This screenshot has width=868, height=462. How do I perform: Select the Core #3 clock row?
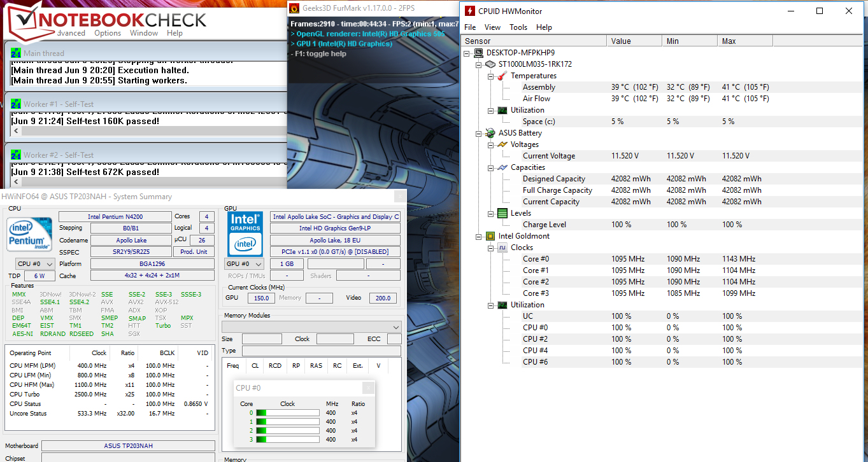662,293
